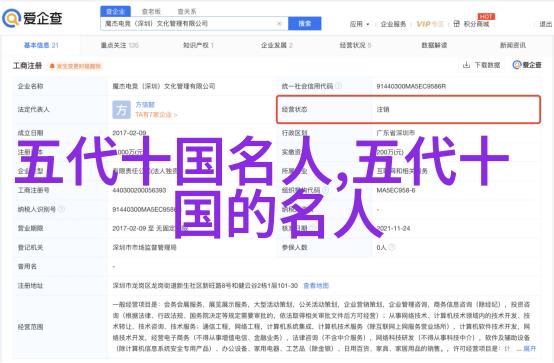This screenshot has height=363, width=554.
Task: Open help icon beside 组织机构代码
Action: pyautogui.click(x=325, y=190)
